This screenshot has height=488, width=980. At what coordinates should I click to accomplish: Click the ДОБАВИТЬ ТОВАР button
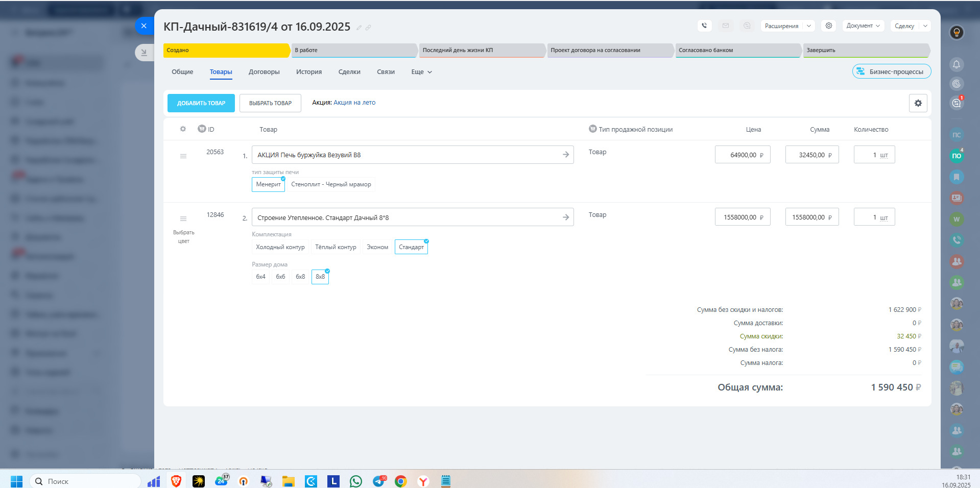click(x=201, y=103)
